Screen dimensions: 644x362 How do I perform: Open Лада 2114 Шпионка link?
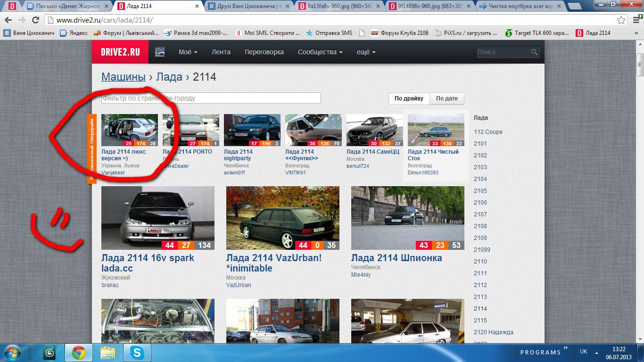[x=396, y=258]
